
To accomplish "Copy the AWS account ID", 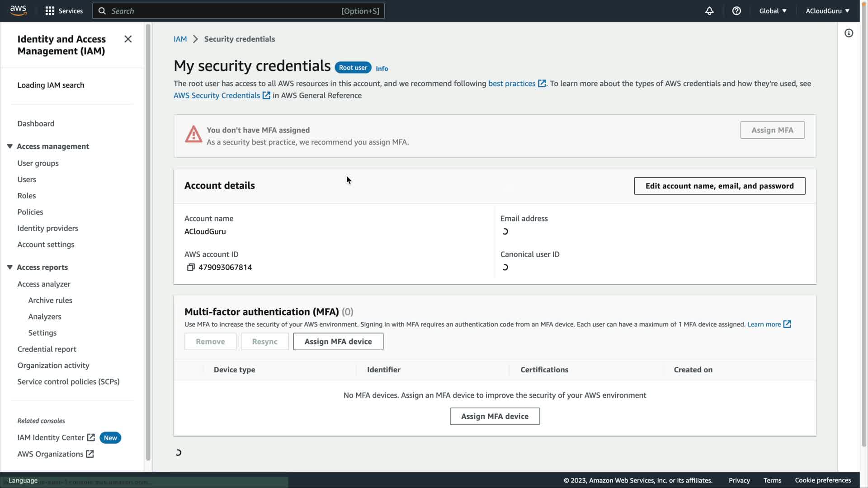I will click(x=191, y=267).
